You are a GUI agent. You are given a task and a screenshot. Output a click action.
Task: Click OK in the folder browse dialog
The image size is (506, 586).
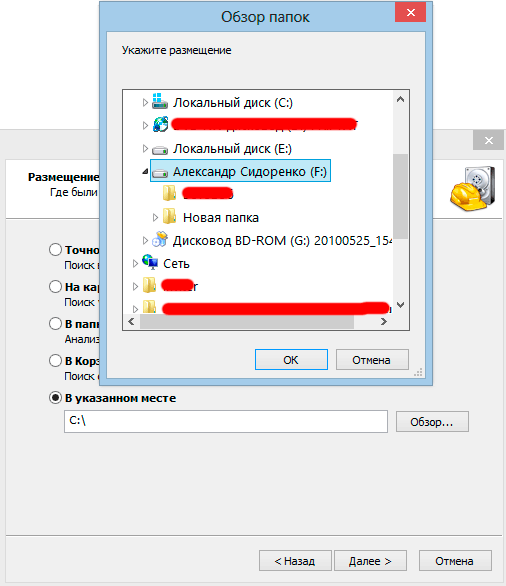291,360
